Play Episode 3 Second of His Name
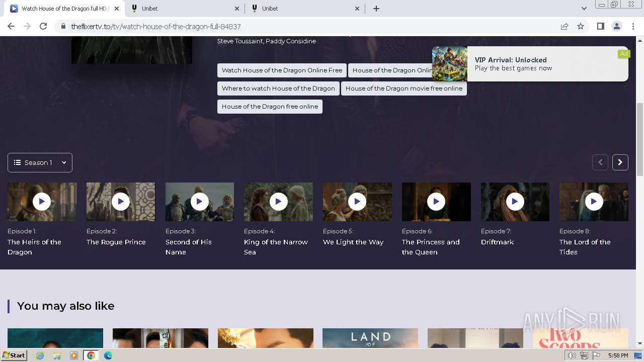644x362 pixels. point(199,202)
